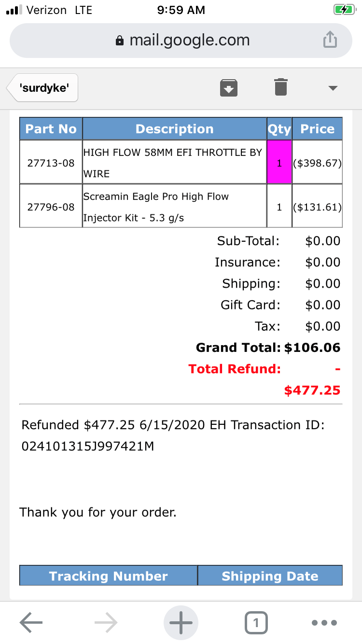The width and height of the screenshot is (362, 644).
Task: Tap the Shipping Date column header
Action: coord(270,576)
